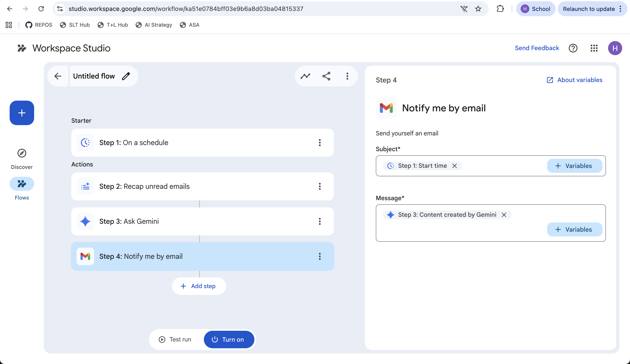Remove Step 3: Content created by Gemini chip
The image size is (630, 364).
(504, 215)
